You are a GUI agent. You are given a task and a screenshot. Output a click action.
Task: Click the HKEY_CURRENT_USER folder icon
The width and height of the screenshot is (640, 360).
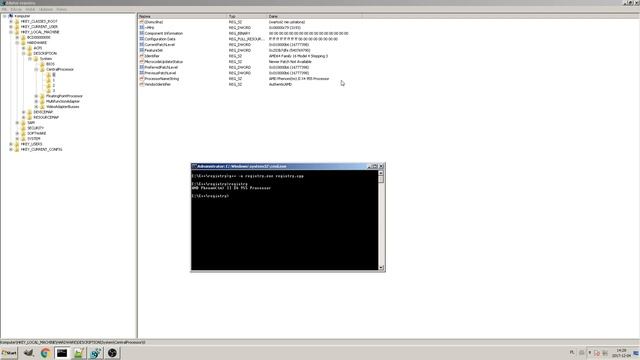(17, 27)
